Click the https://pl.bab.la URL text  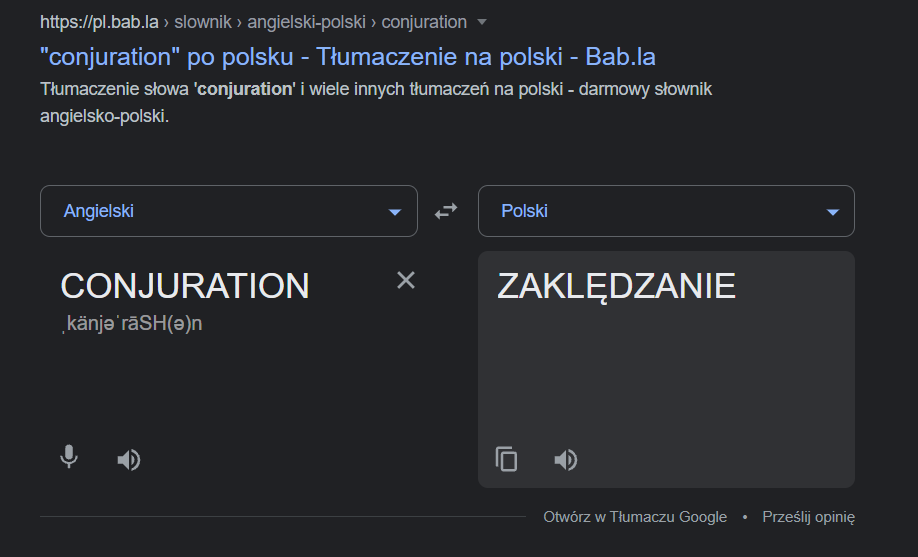99,22
